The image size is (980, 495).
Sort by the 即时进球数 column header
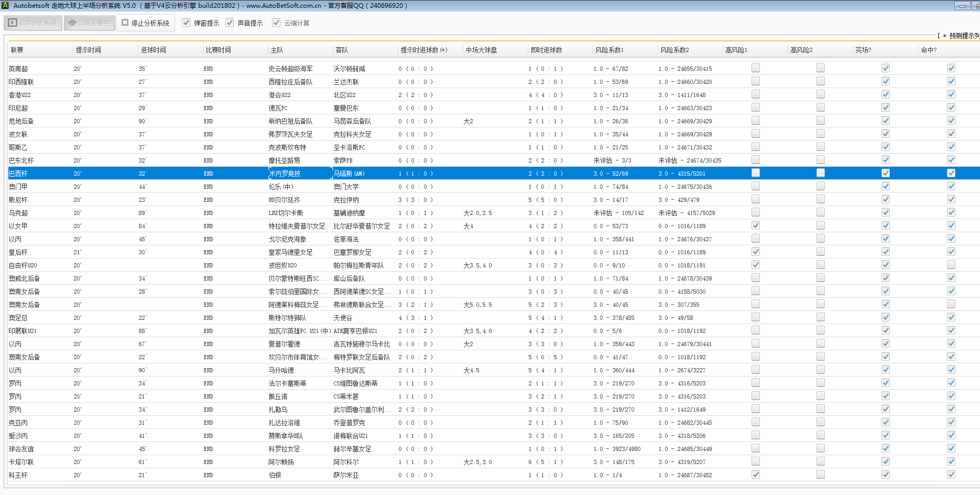(546, 50)
